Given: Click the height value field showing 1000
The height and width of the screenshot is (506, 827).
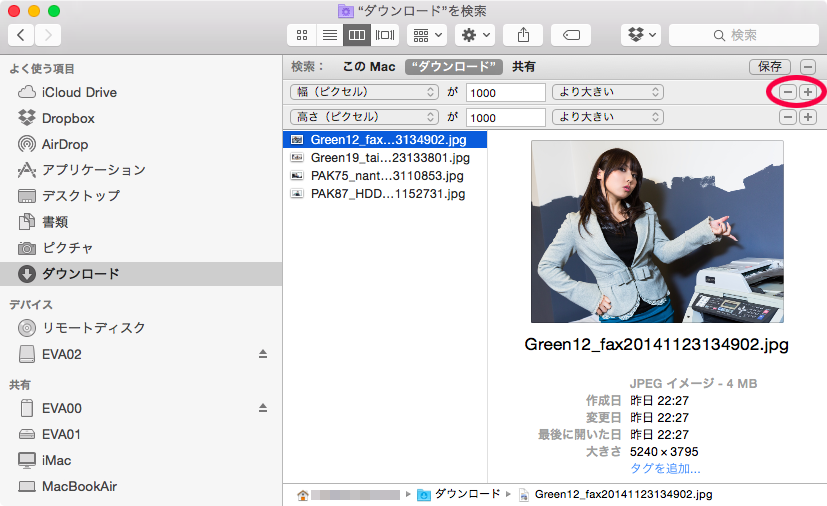Looking at the screenshot, I should (506, 117).
